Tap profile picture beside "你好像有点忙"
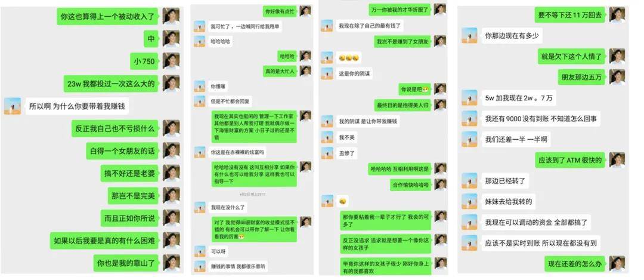This screenshot has width=644, height=280. 305,11
